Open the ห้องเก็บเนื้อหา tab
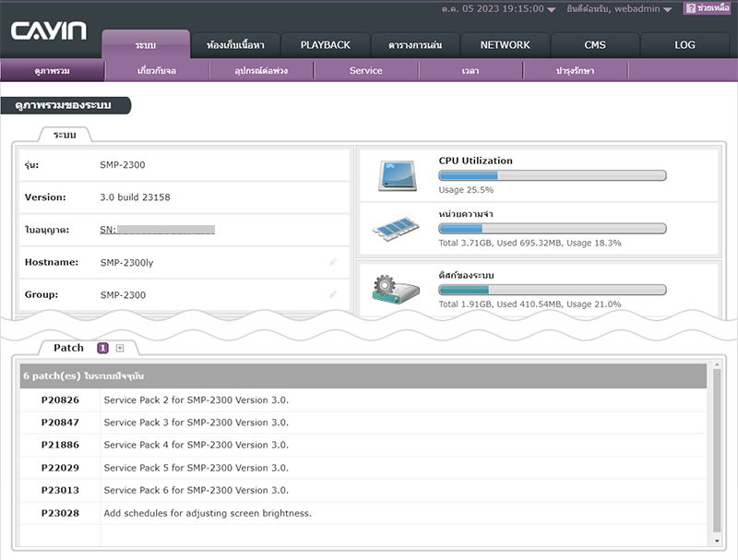Screen dimensions: 738x560 [235, 45]
